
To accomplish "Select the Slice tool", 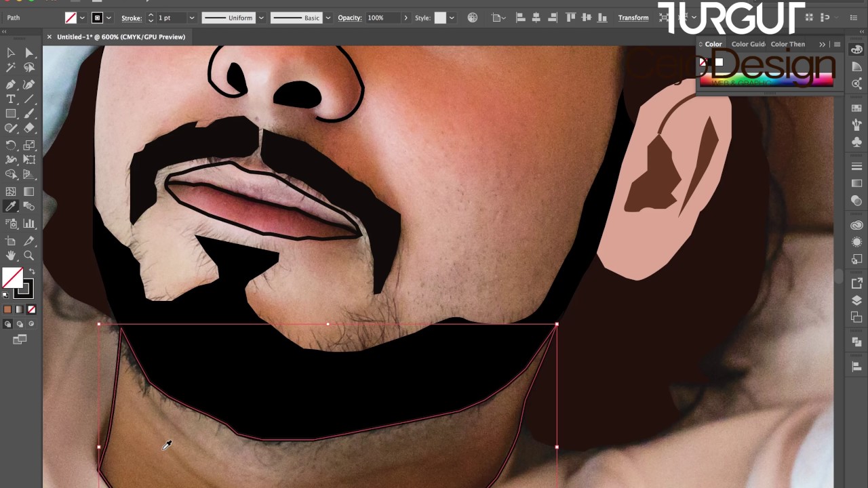I will pos(29,241).
